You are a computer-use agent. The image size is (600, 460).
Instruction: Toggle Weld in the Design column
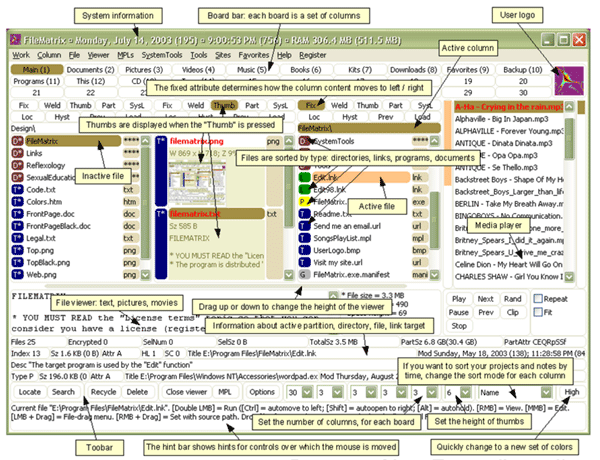tap(52, 105)
